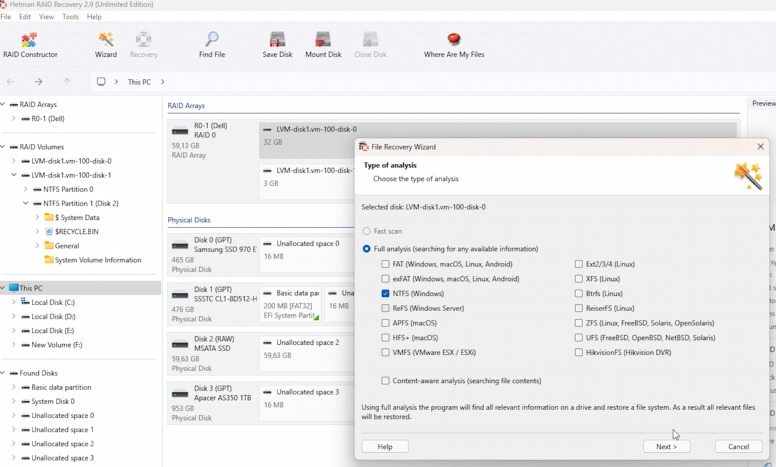Open the File menu

pyautogui.click(x=5, y=17)
